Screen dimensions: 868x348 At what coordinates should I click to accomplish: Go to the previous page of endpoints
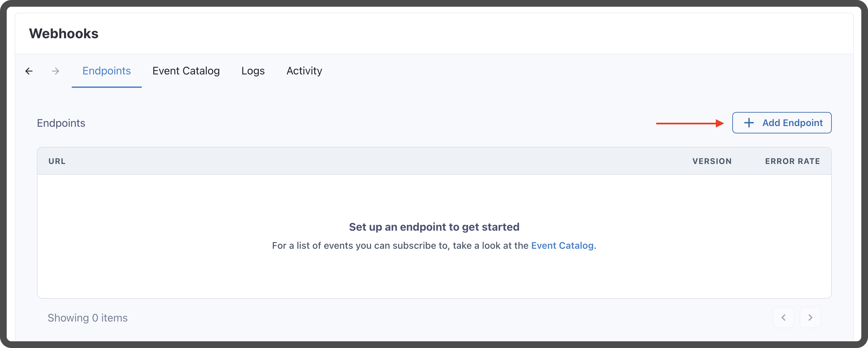coord(784,317)
